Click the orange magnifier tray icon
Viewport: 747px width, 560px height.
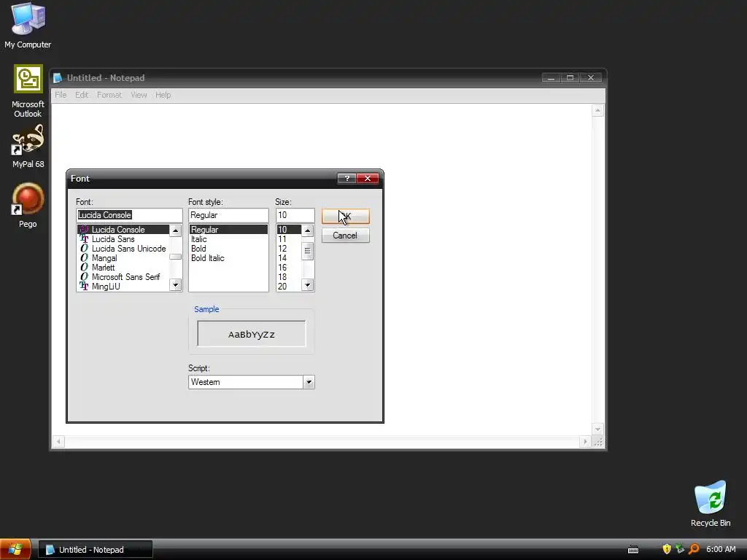694,549
